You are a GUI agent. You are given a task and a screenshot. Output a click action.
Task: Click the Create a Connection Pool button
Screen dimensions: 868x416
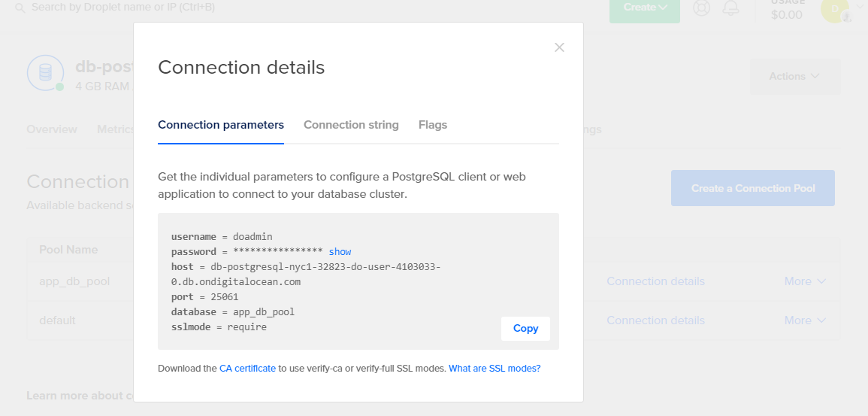752,188
